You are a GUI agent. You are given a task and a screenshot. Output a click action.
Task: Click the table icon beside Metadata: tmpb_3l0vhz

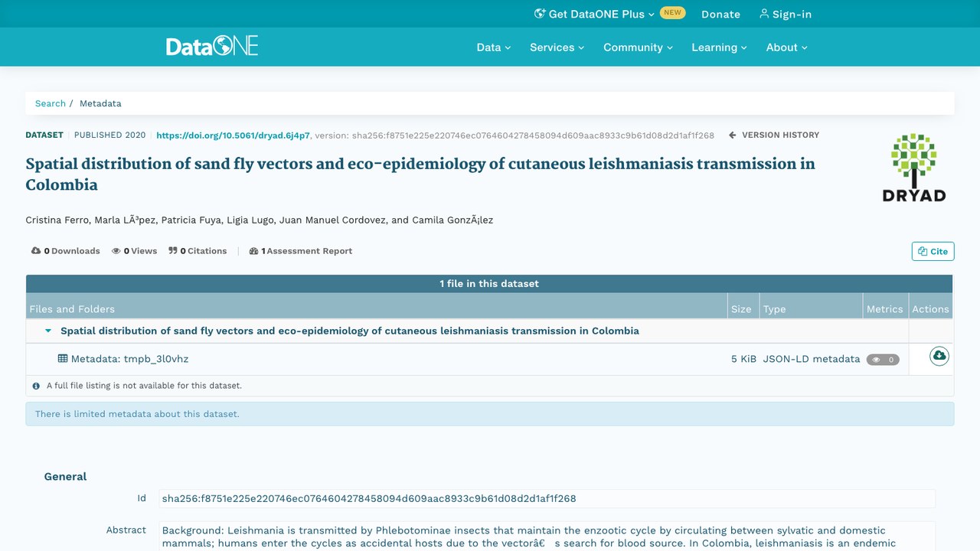63,359
